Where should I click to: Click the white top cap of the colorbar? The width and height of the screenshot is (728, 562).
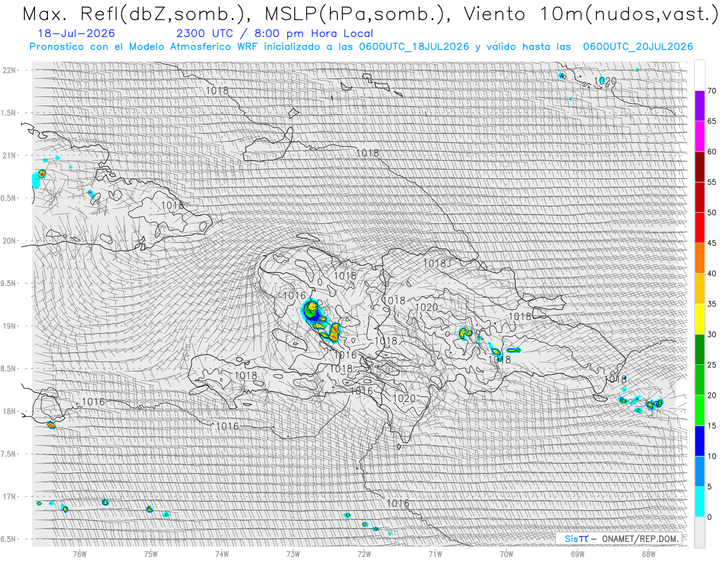click(x=699, y=75)
